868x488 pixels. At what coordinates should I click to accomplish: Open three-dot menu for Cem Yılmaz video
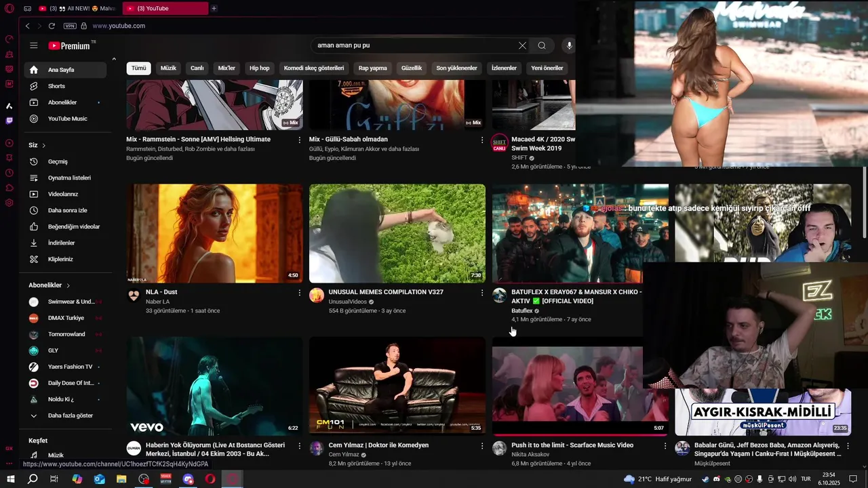tap(482, 446)
